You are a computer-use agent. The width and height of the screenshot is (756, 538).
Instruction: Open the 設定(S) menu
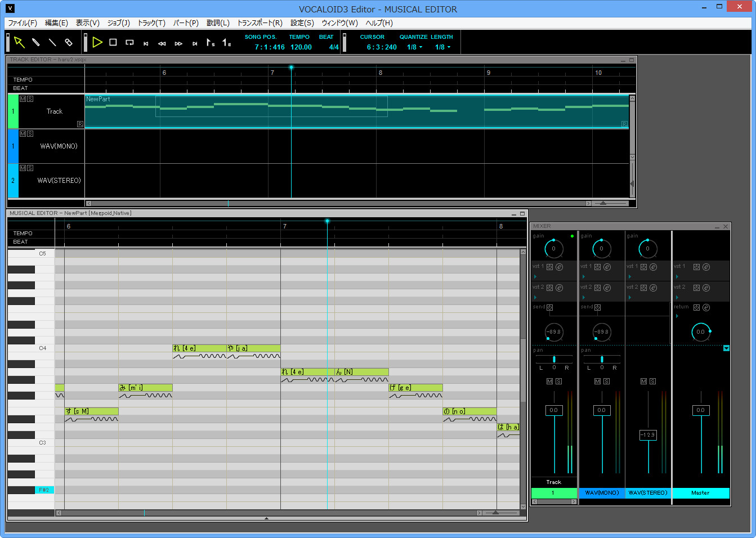click(302, 23)
